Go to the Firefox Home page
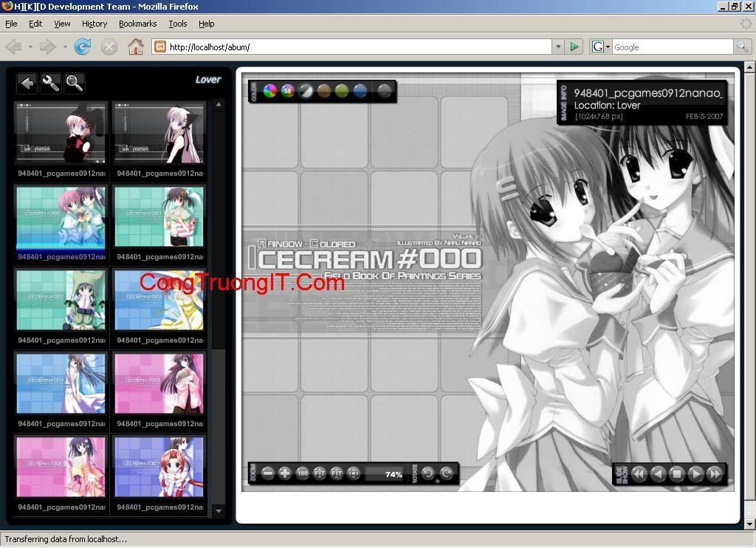Screen dimensions: 756x548 pyautogui.click(x=136, y=47)
